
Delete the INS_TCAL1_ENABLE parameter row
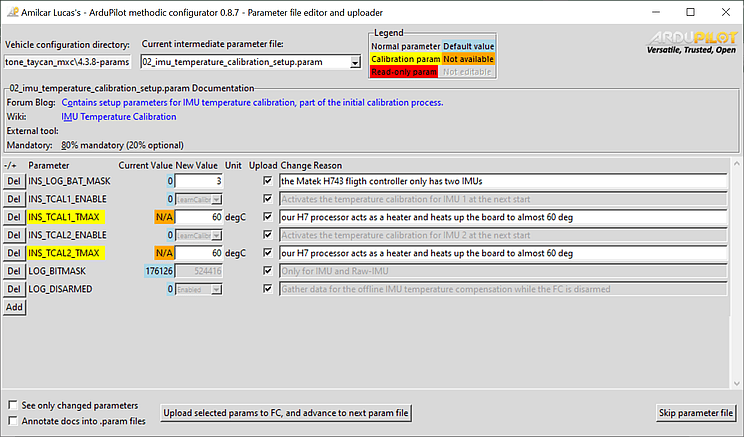coord(14,199)
